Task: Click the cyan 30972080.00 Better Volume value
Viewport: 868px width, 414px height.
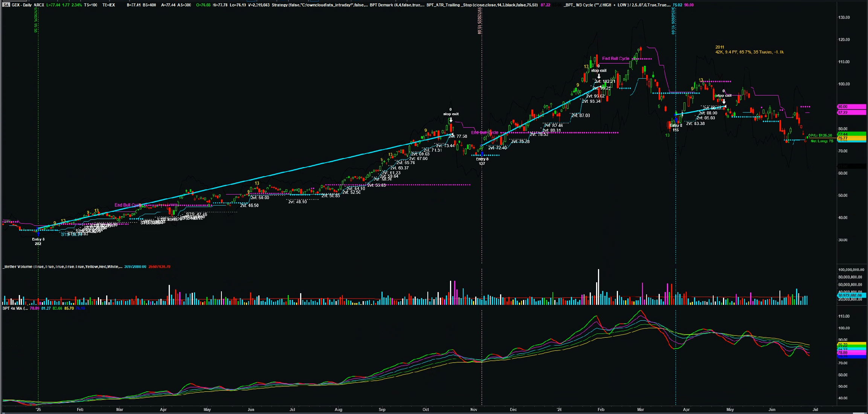Action: [135, 266]
